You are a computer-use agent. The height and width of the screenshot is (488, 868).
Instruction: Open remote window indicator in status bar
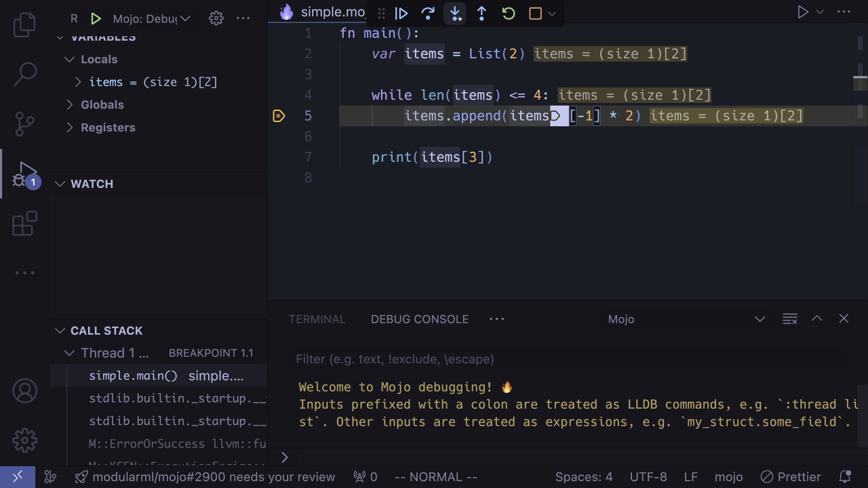coord(18,477)
